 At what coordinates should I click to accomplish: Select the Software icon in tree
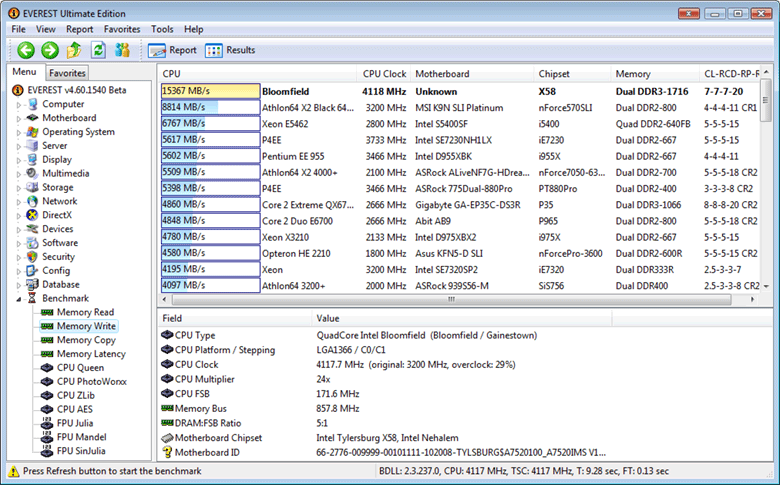click(x=32, y=243)
